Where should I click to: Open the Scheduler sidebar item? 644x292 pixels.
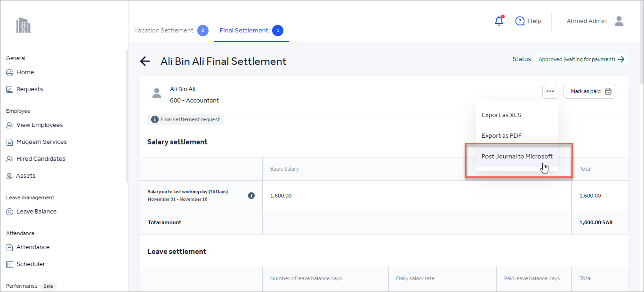pyautogui.click(x=31, y=264)
